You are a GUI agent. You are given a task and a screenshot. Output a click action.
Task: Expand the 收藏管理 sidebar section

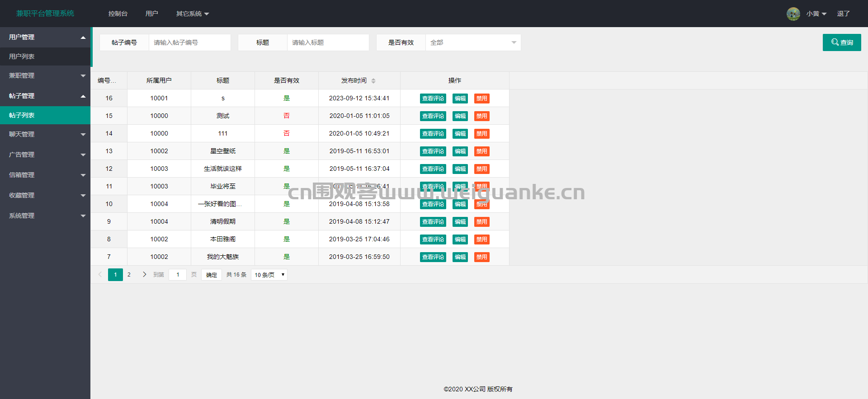tap(45, 195)
